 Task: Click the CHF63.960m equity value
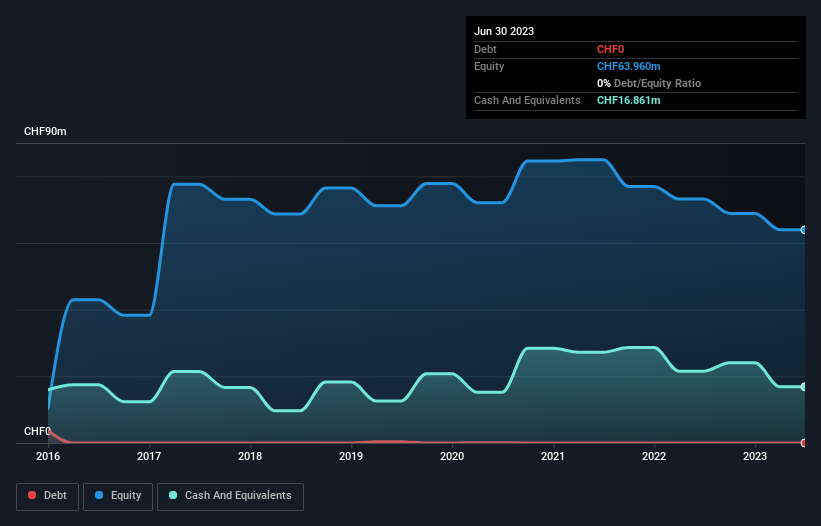(628, 66)
